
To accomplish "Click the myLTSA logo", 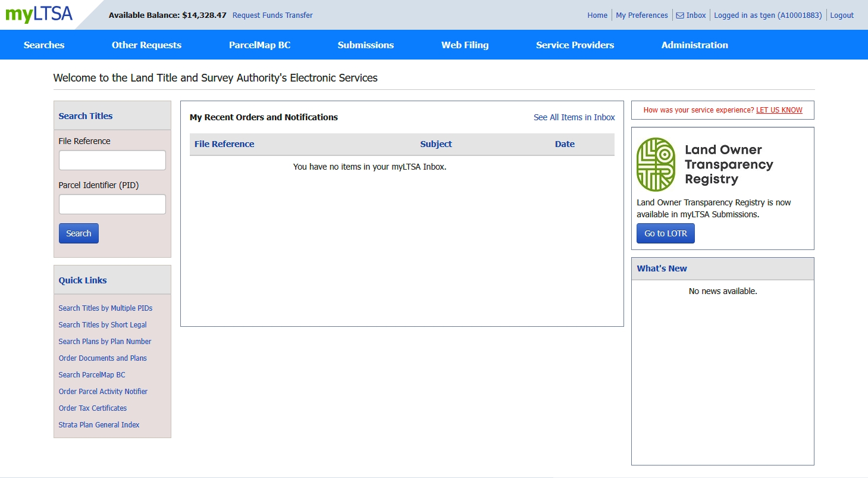I will pyautogui.click(x=39, y=14).
